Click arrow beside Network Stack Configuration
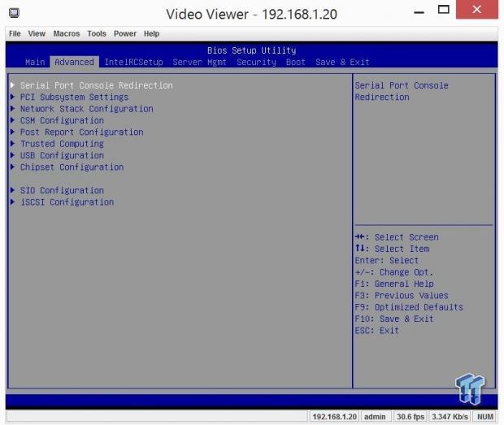504x425 pixels. [x=12, y=109]
